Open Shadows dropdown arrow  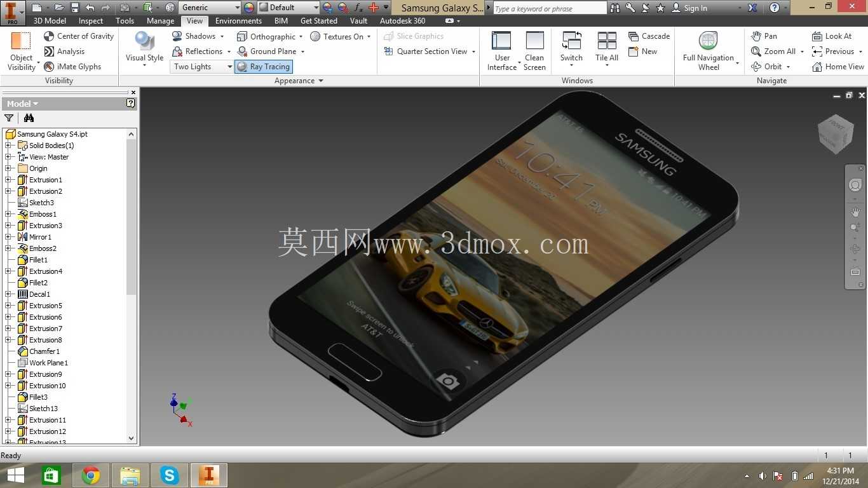(222, 36)
